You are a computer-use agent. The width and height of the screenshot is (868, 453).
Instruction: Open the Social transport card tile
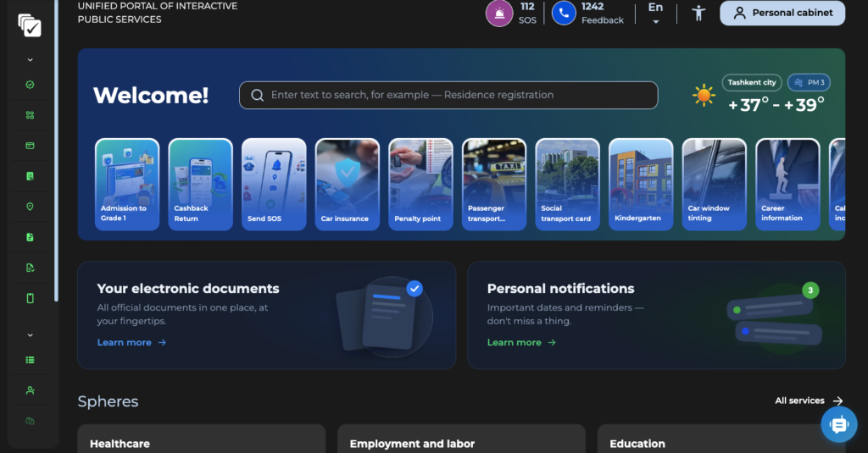coord(567,185)
